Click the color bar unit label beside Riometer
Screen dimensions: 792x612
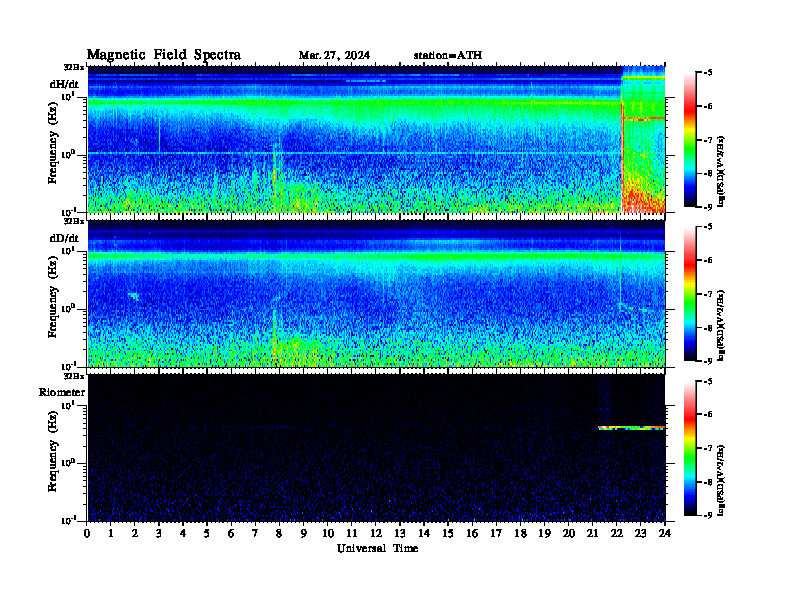pos(723,480)
